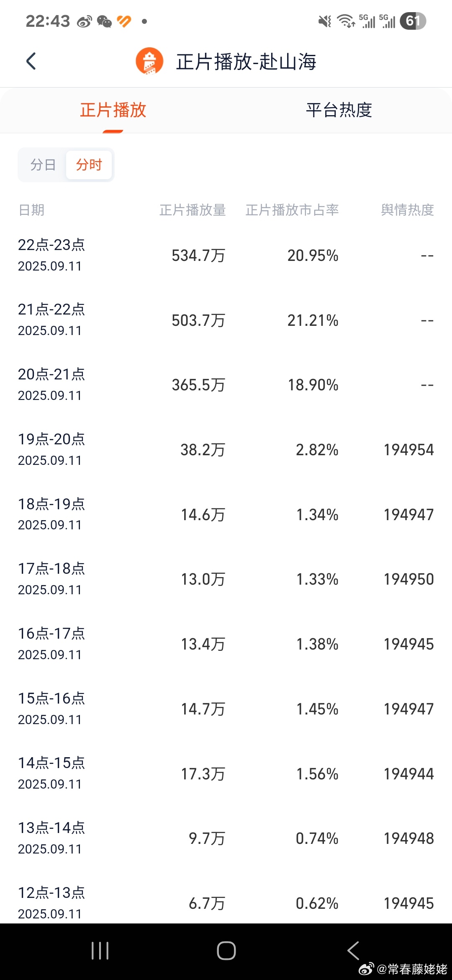
Task: Tap the back arrow in header
Action: [31, 61]
